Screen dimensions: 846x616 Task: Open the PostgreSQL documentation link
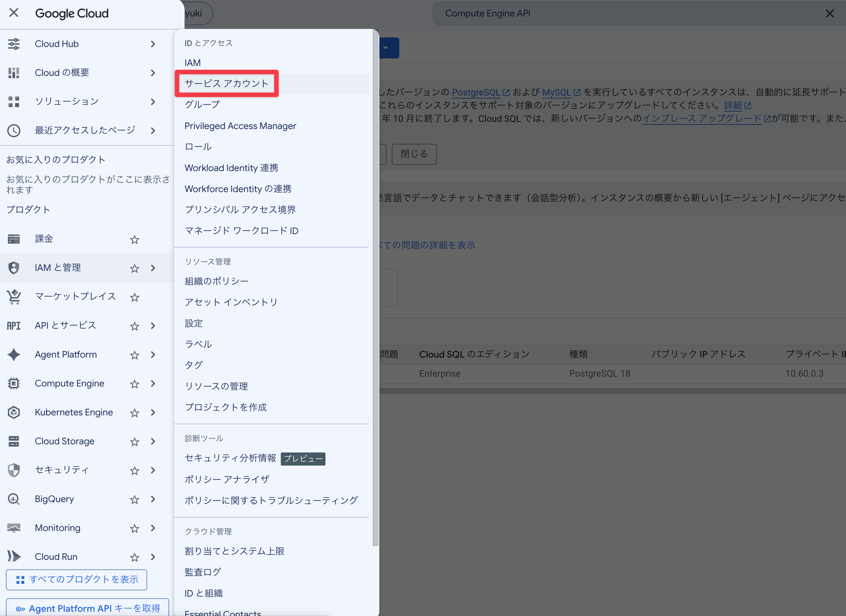480,92
